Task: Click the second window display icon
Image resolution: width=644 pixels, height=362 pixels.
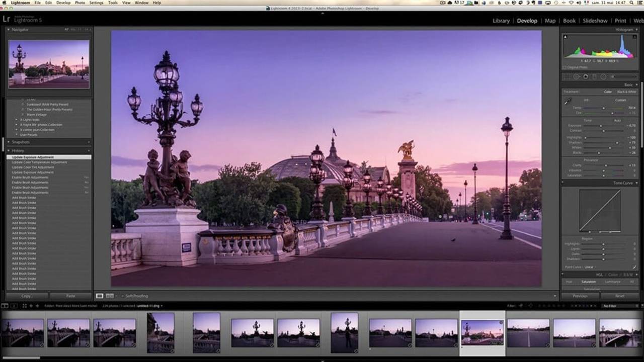Action: [x=14, y=306]
